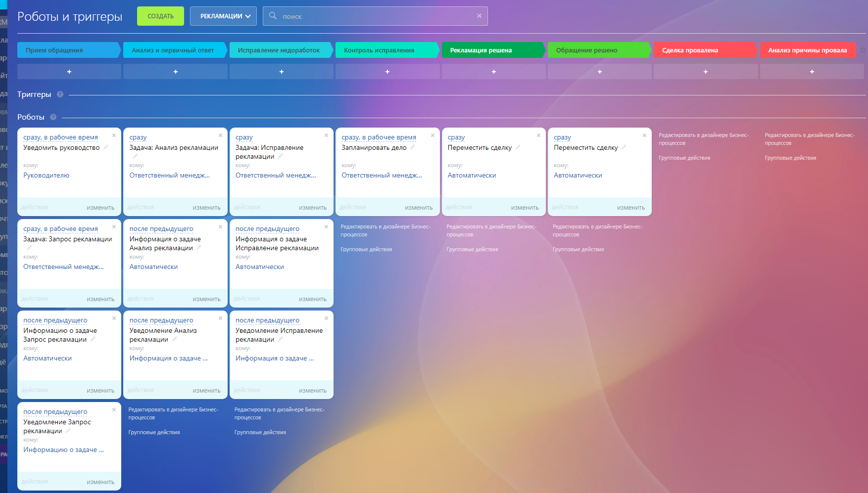Open the business process designer under Уведомление Анализ рекламации
Viewport: 868px width, 493px height.
pyautogui.click(x=173, y=413)
